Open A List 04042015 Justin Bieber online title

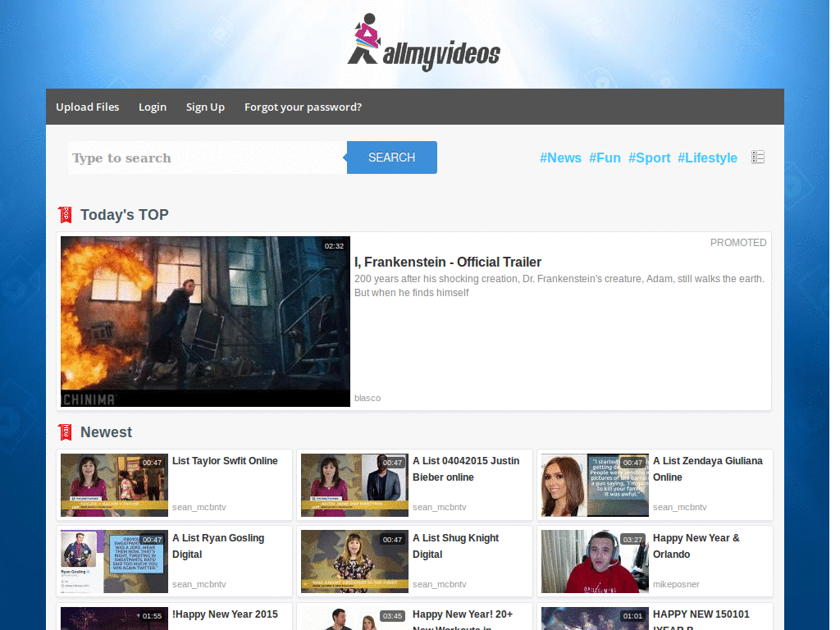pos(466,468)
